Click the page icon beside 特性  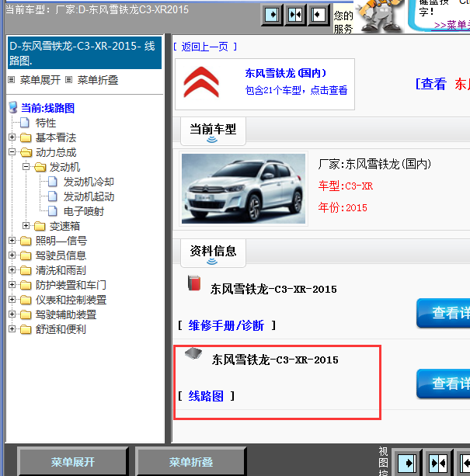tap(25, 123)
